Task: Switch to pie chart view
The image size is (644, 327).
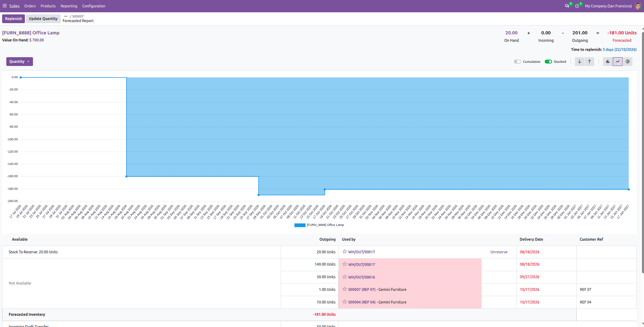Action: tap(628, 61)
